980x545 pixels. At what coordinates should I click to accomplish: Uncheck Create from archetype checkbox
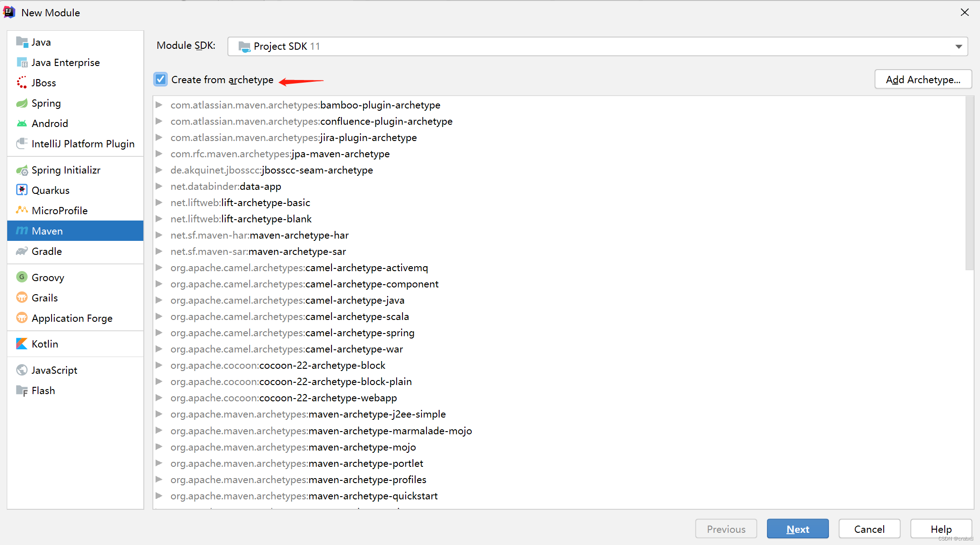click(x=161, y=80)
